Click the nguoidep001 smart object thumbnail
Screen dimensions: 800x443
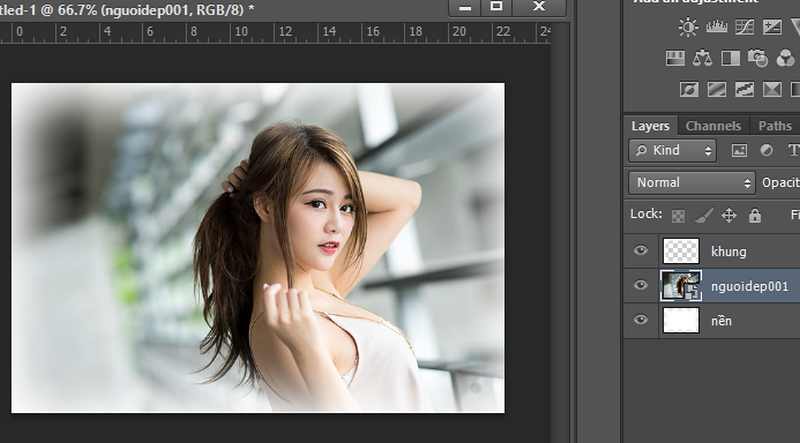click(x=681, y=286)
